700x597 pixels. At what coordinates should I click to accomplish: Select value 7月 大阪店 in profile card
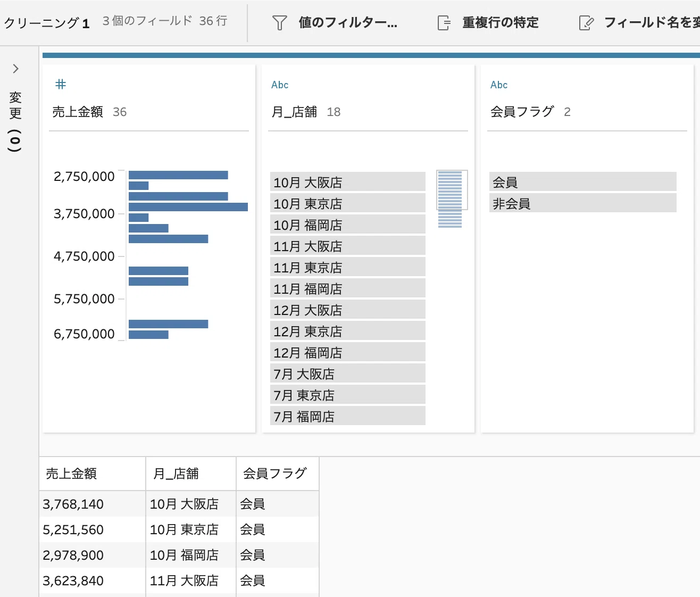click(x=348, y=374)
